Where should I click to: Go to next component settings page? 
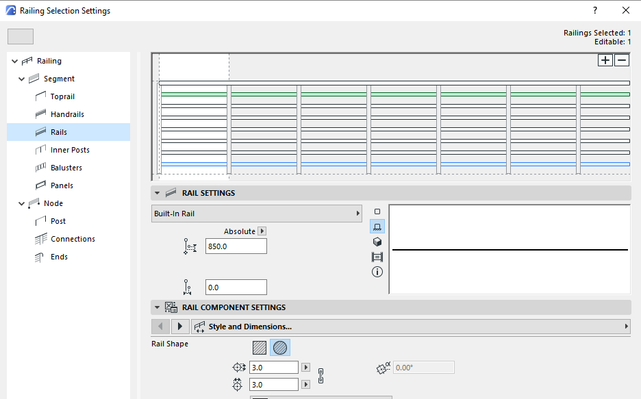point(180,327)
